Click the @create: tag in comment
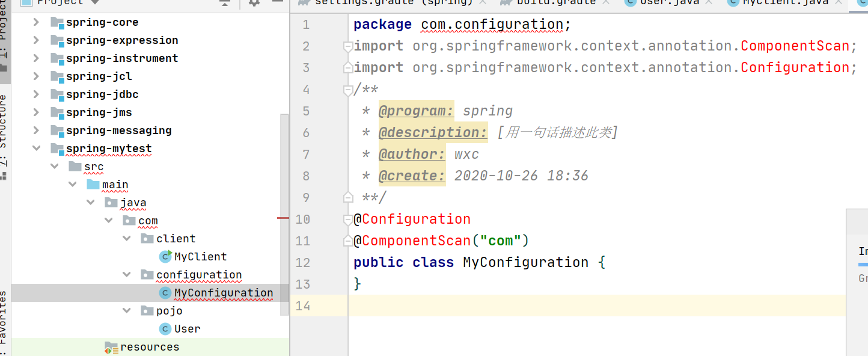The height and width of the screenshot is (356, 868). point(412,176)
